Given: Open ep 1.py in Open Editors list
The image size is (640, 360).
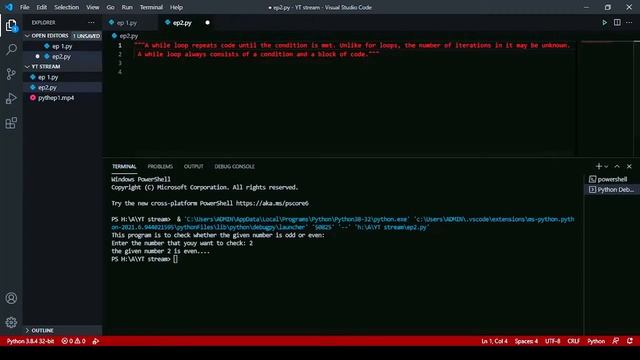Looking at the screenshot, I should pos(62,46).
